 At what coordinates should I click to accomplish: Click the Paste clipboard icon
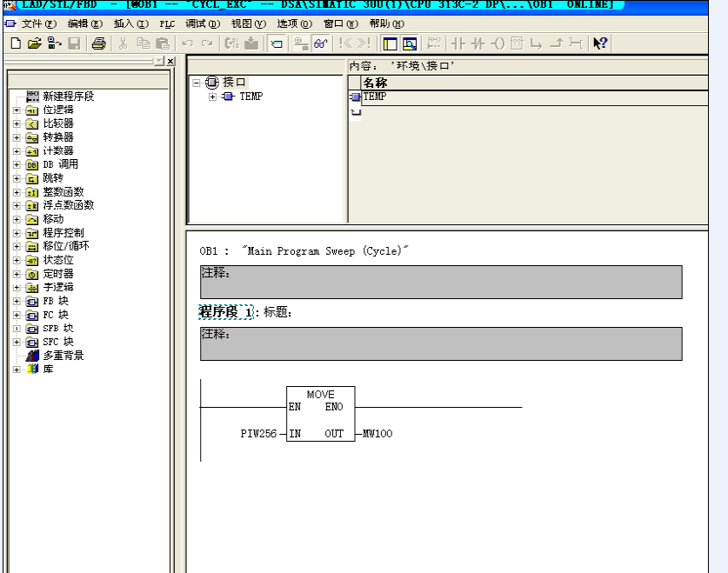(x=163, y=43)
